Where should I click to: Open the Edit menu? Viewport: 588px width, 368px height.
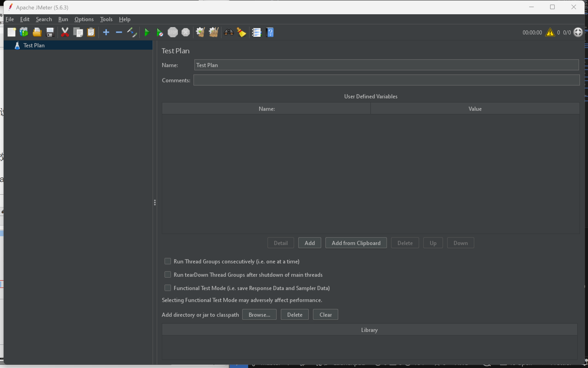tap(25, 19)
